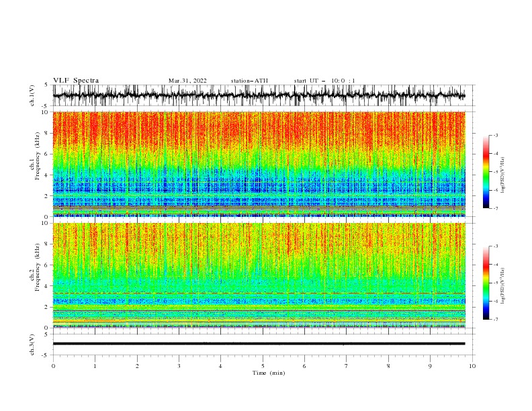The width and height of the screenshot is (532, 411).
Task: Click the date text "Mar.31, 2022"
Action: tap(187, 81)
